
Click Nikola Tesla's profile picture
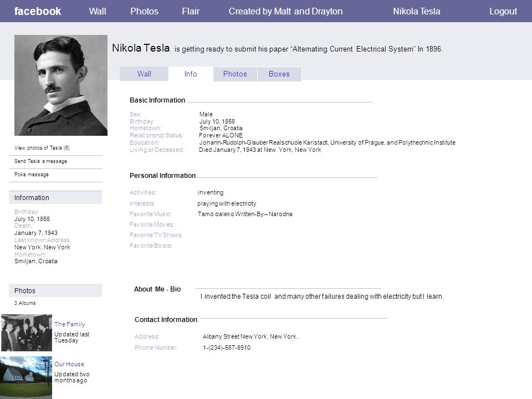coord(61,85)
